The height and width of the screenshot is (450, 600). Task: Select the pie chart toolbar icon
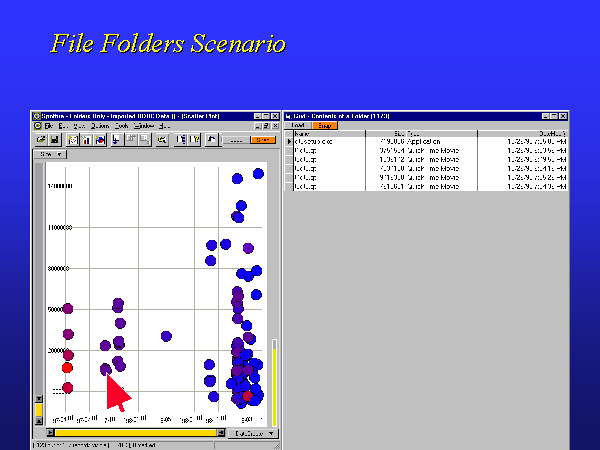pos(100,140)
